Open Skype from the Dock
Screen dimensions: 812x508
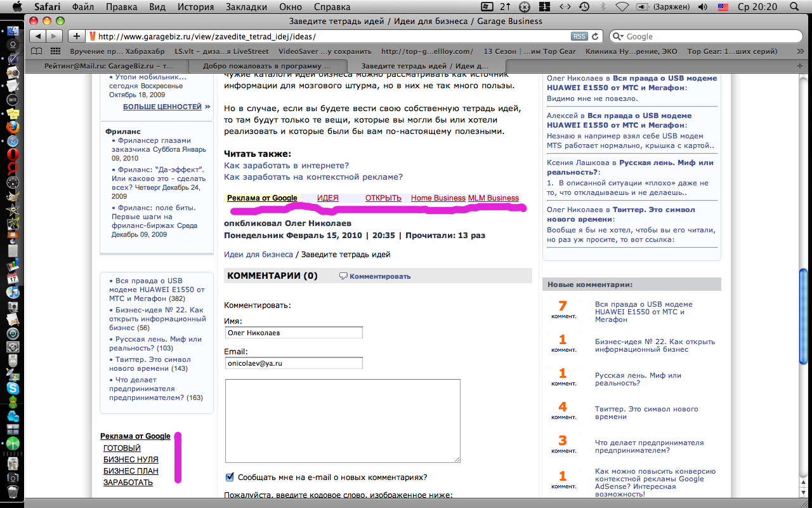tap(13, 388)
